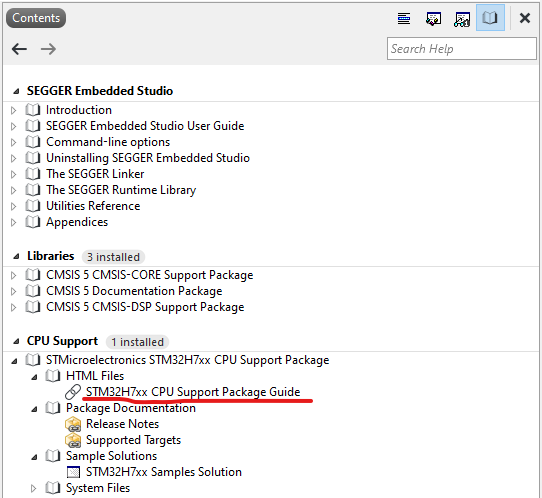Click the Release Notes package icon
Image resolution: width=542 pixels, height=498 pixels.
point(73,424)
